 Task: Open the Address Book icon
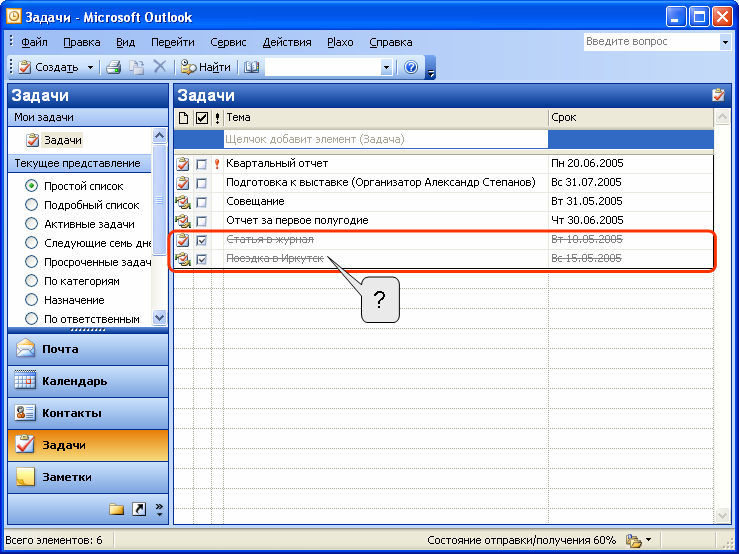pyautogui.click(x=252, y=67)
